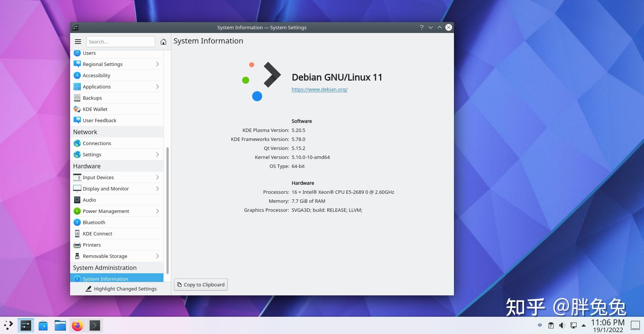The width and height of the screenshot is (644, 334).
Task: Toggle Highlight Changed Settings
Action: (x=121, y=289)
